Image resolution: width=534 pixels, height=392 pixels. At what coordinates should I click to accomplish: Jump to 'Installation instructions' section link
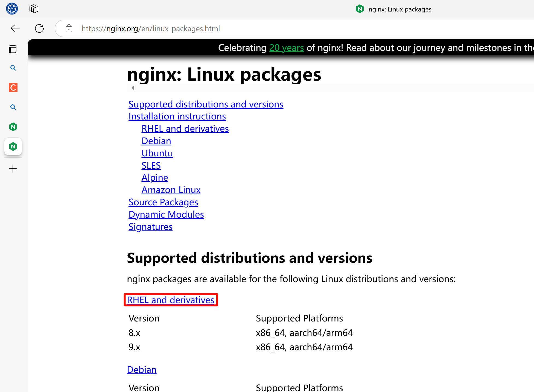(x=177, y=116)
